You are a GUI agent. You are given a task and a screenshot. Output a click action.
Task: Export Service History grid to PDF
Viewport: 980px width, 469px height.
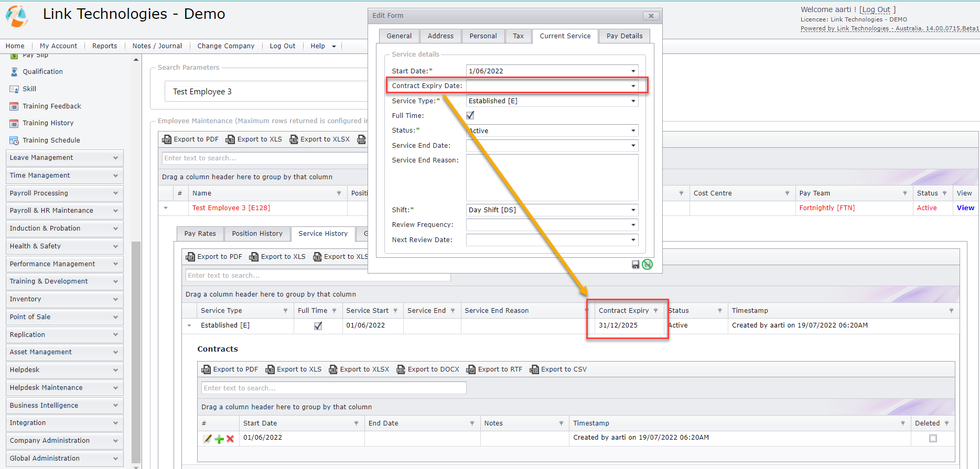pos(214,257)
